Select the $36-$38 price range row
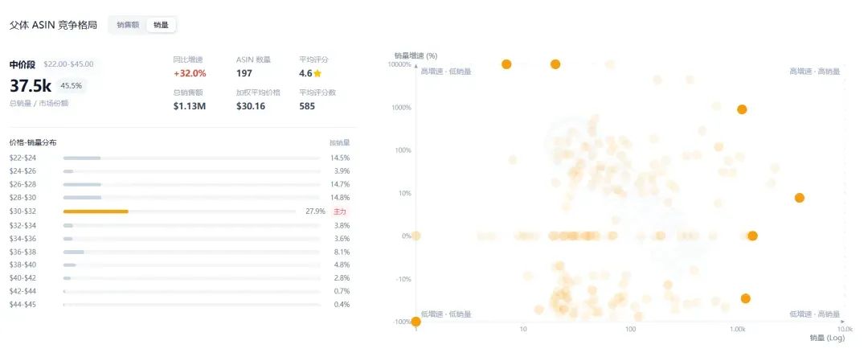 [179, 252]
